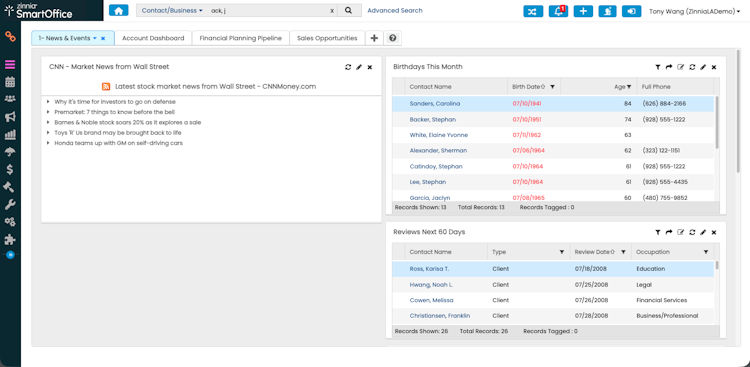Open the dollar sign icon in sidebar
750x367 pixels.
(10, 169)
